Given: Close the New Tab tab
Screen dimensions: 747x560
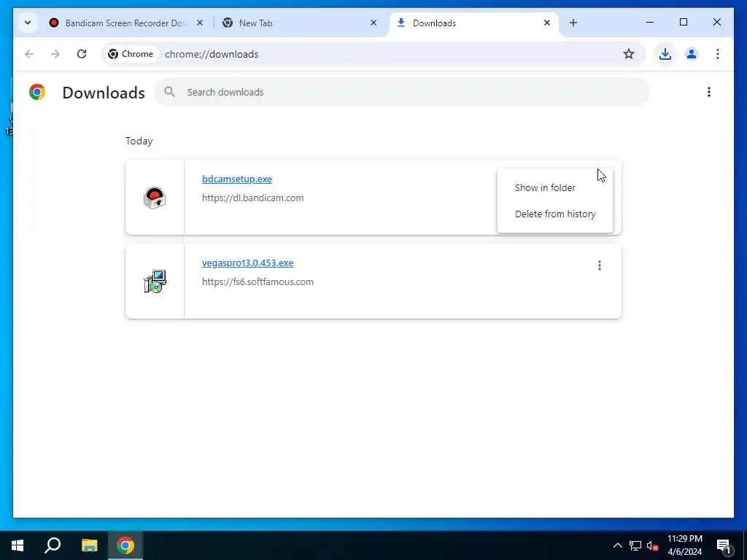Looking at the screenshot, I should click(x=373, y=23).
